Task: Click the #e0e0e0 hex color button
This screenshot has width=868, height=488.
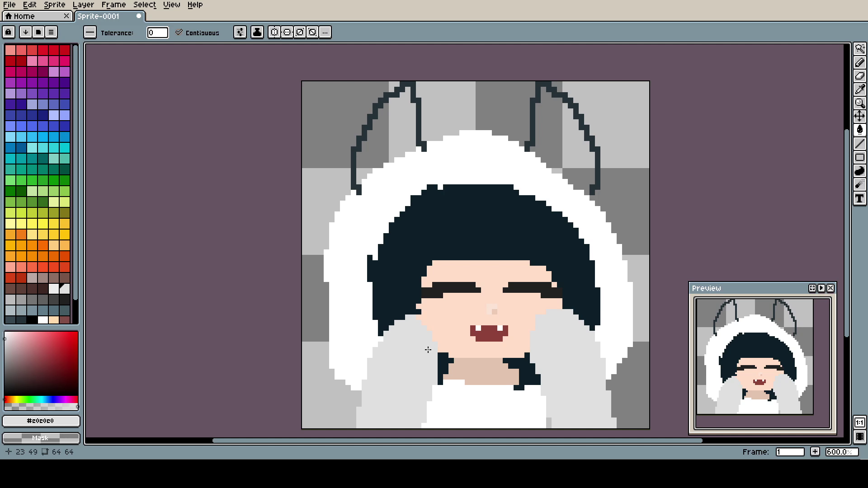Action: [41, 421]
